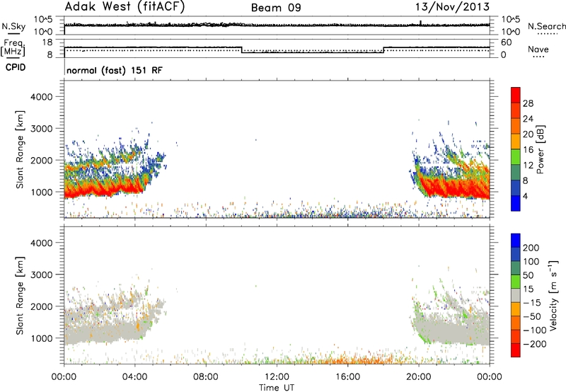Click the frequency step-up near 18:00 UT

383,50
